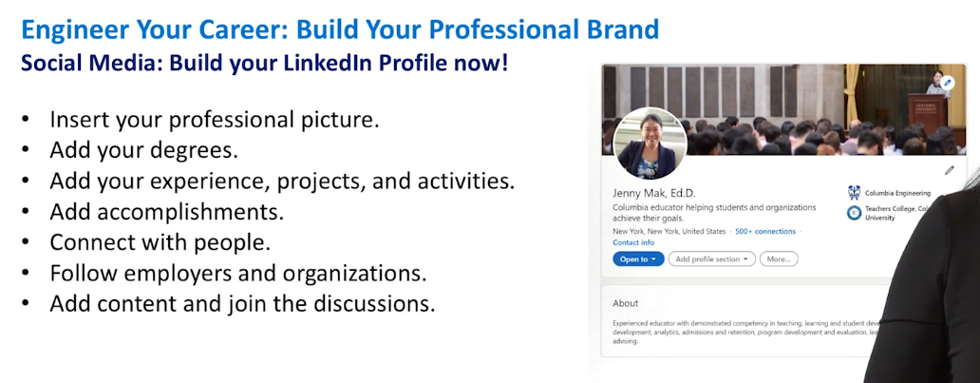980x383 pixels.
Task: Click the edit profile intro pencil icon
Action: click(x=950, y=169)
